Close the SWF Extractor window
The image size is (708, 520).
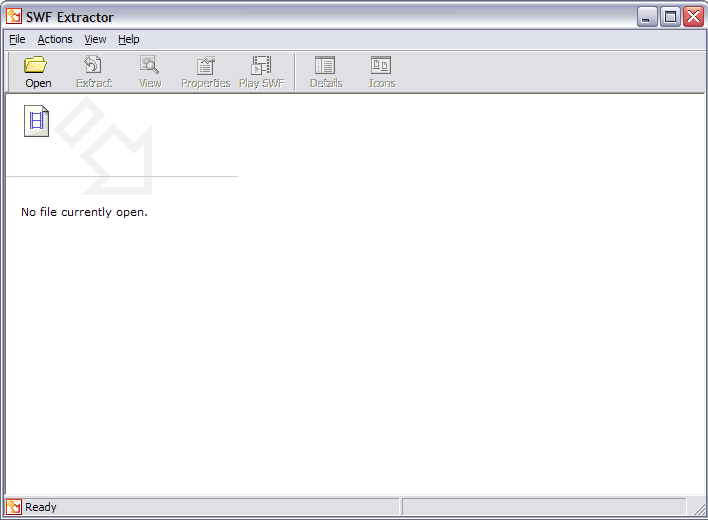[694, 17]
